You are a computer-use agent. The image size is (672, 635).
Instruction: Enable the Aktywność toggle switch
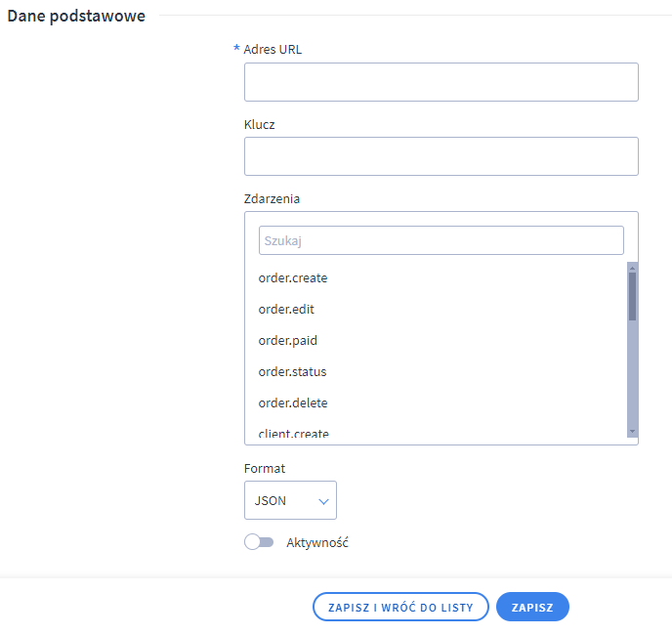click(x=259, y=542)
